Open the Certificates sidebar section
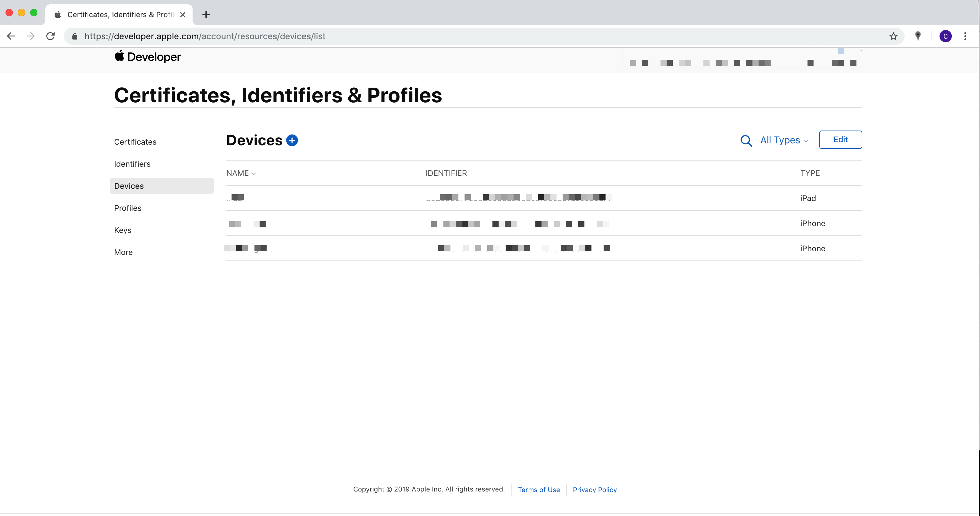 coord(135,142)
